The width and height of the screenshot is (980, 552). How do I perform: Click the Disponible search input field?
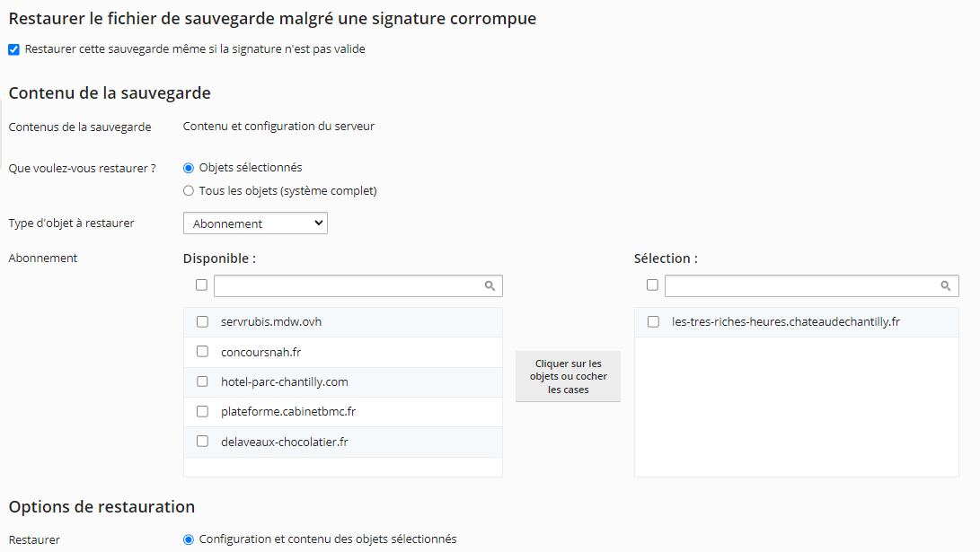(349, 286)
